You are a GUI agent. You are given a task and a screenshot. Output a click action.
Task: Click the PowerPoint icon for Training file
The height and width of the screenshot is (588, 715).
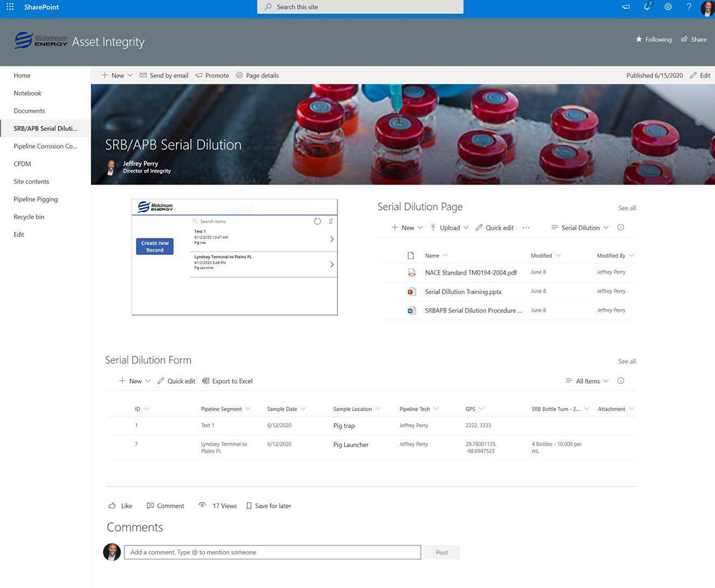(x=411, y=291)
